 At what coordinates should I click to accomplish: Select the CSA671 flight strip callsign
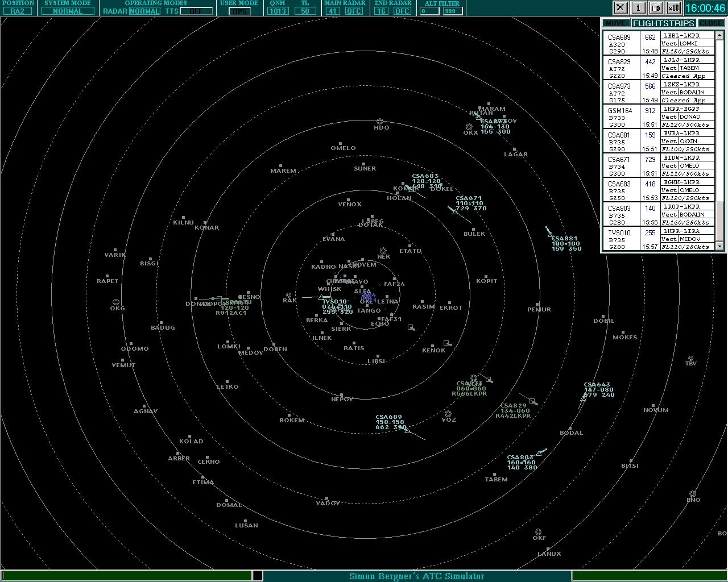click(619, 160)
